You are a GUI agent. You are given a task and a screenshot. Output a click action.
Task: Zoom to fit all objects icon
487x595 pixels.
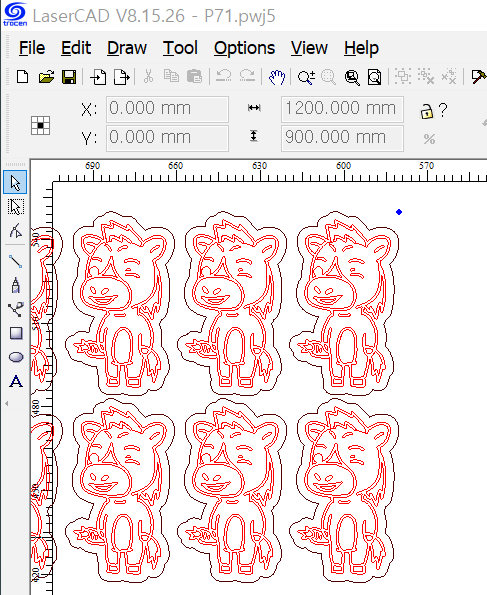click(x=352, y=77)
